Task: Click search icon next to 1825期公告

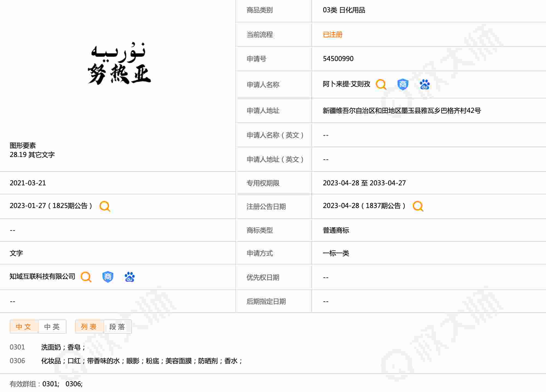Action: coord(105,206)
